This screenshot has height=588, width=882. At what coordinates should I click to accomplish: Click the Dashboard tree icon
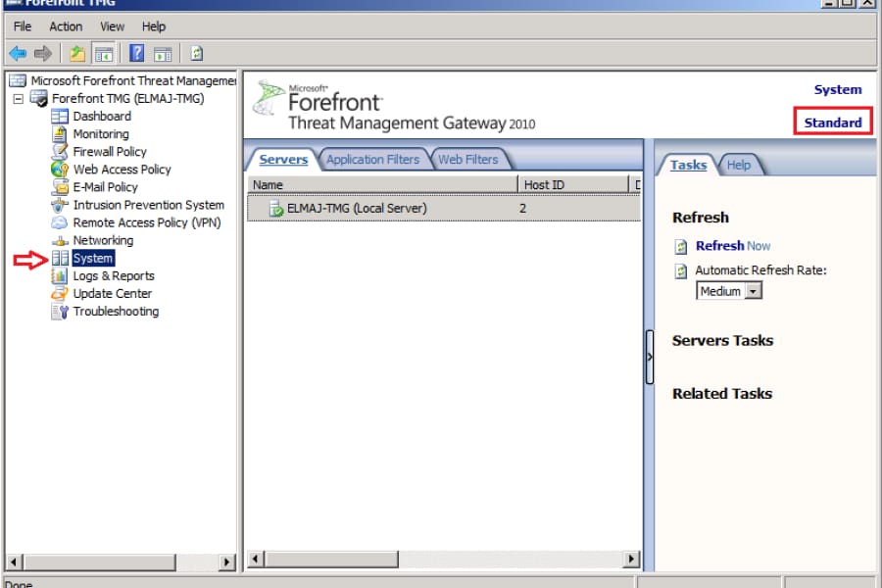[59, 116]
